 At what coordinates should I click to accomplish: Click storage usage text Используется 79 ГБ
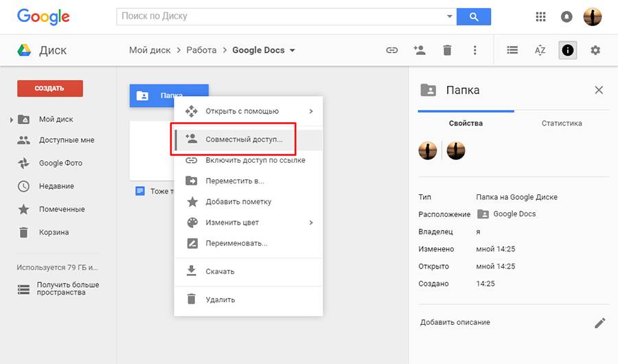coord(57,267)
